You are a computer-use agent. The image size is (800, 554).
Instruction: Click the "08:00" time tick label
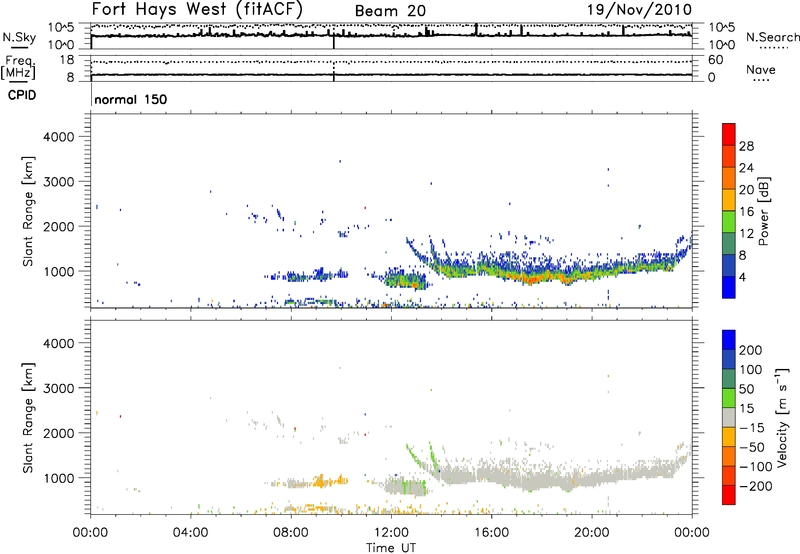coord(291,533)
